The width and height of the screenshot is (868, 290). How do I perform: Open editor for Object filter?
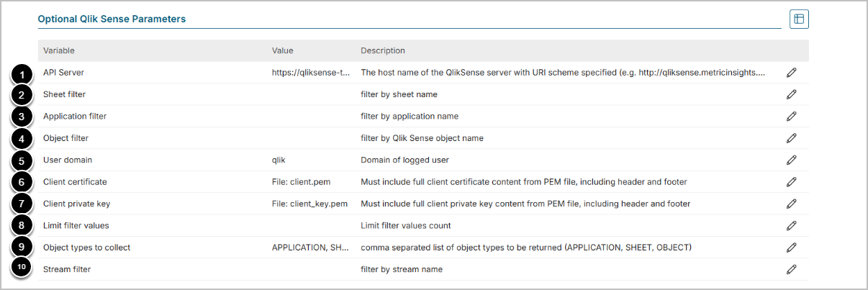[x=791, y=138]
